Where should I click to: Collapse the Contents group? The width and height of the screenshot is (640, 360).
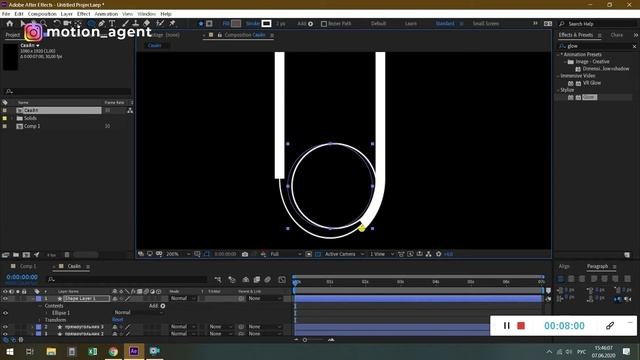pos(40,306)
